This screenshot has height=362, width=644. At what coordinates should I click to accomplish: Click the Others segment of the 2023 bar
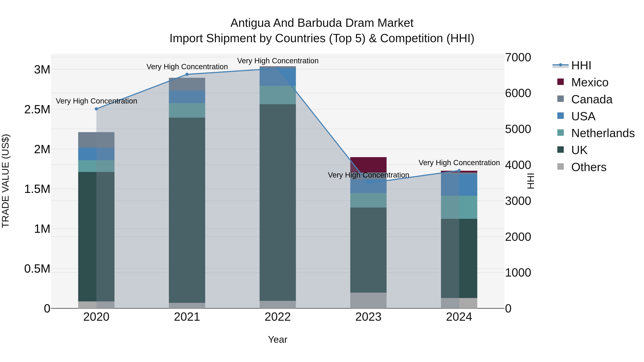(369, 300)
